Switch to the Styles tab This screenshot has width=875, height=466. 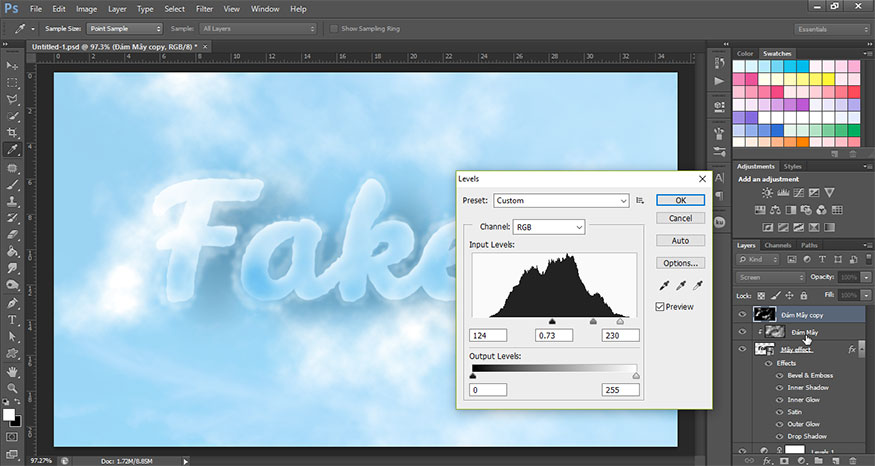[x=792, y=166]
